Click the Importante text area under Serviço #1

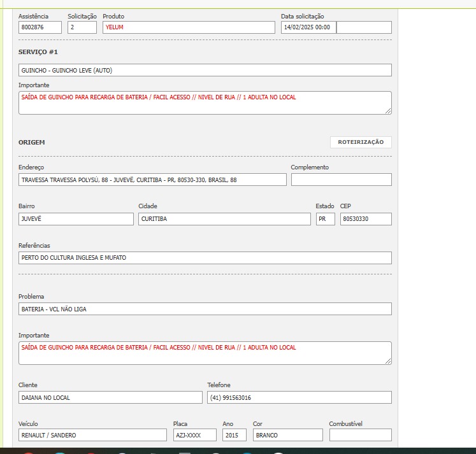[205, 103]
